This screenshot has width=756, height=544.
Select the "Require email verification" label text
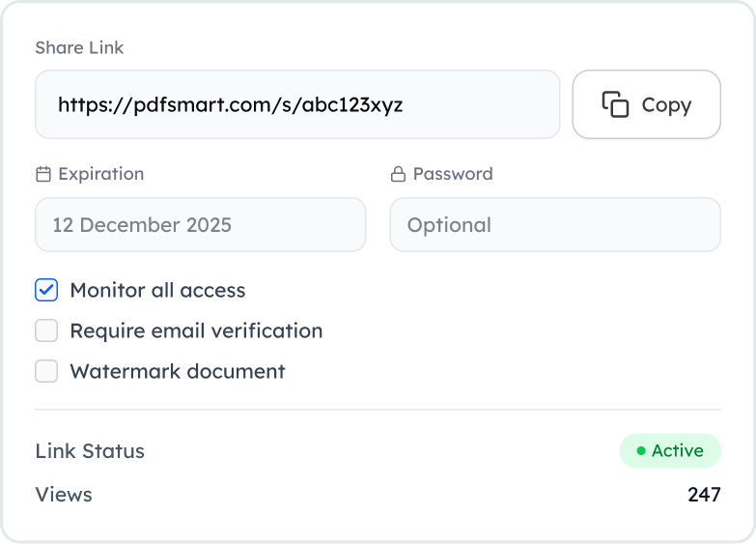[196, 330]
